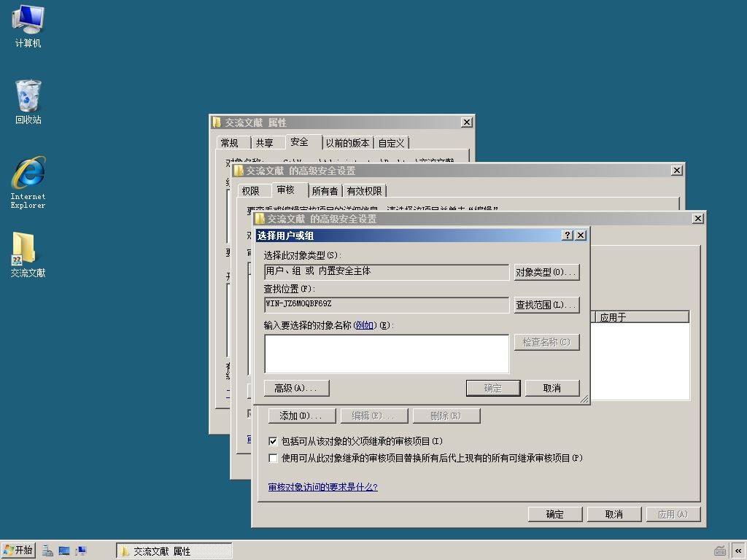Open 以前的版本 tab in properties
This screenshot has height=560, width=747.
[348, 143]
